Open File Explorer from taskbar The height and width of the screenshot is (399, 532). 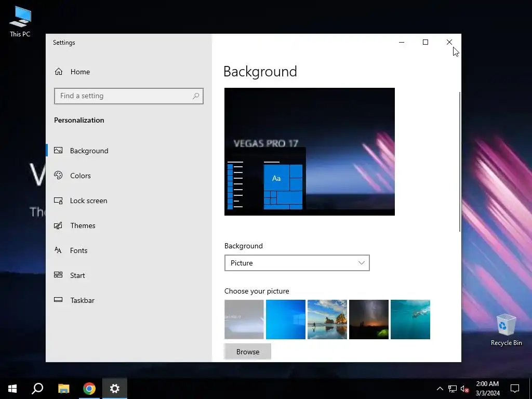[63, 389]
